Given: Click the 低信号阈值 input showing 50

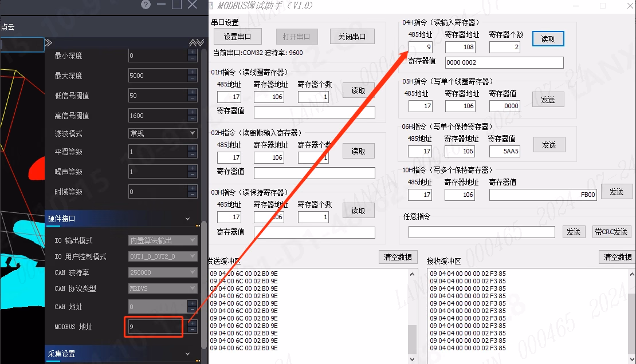Looking at the screenshot, I should 158,96.
